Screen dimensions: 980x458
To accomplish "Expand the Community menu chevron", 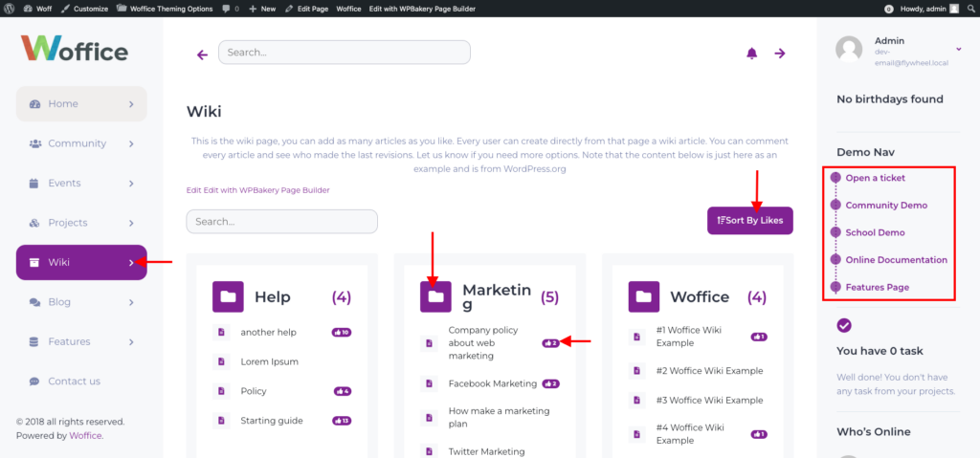I will click(x=131, y=143).
